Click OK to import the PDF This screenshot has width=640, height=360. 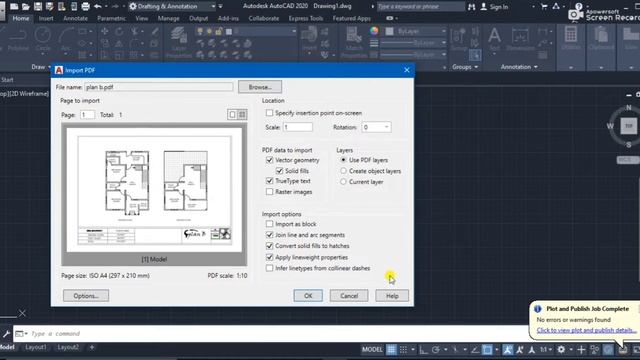pyautogui.click(x=308, y=296)
